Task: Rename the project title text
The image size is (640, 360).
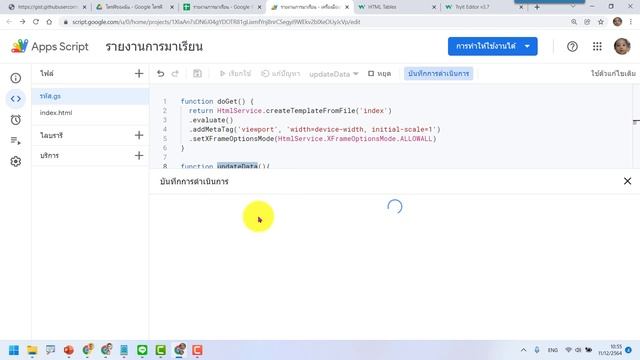Action: tap(154, 47)
